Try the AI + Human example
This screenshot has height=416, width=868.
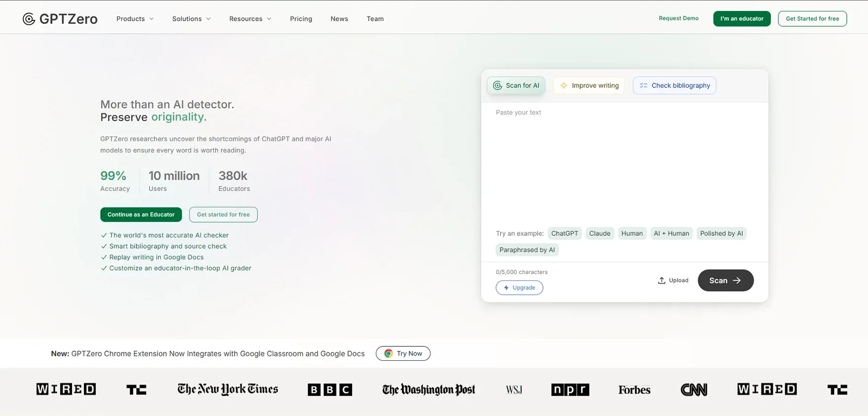coord(671,233)
